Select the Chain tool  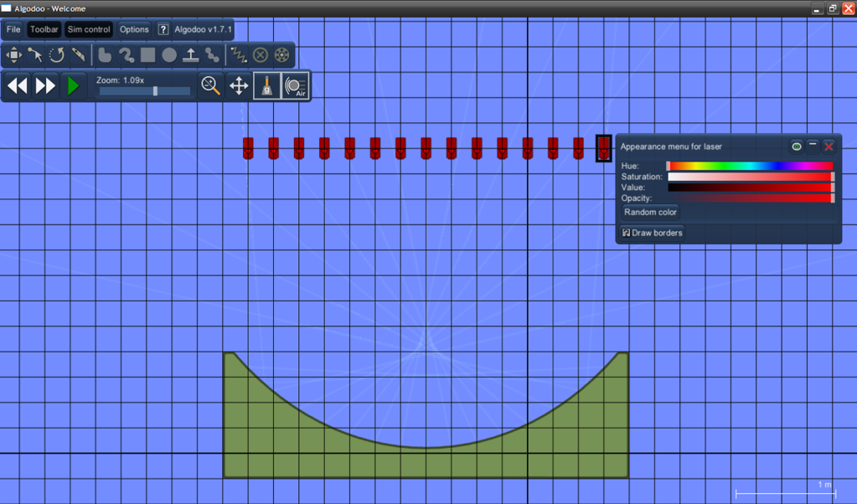click(x=212, y=55)
